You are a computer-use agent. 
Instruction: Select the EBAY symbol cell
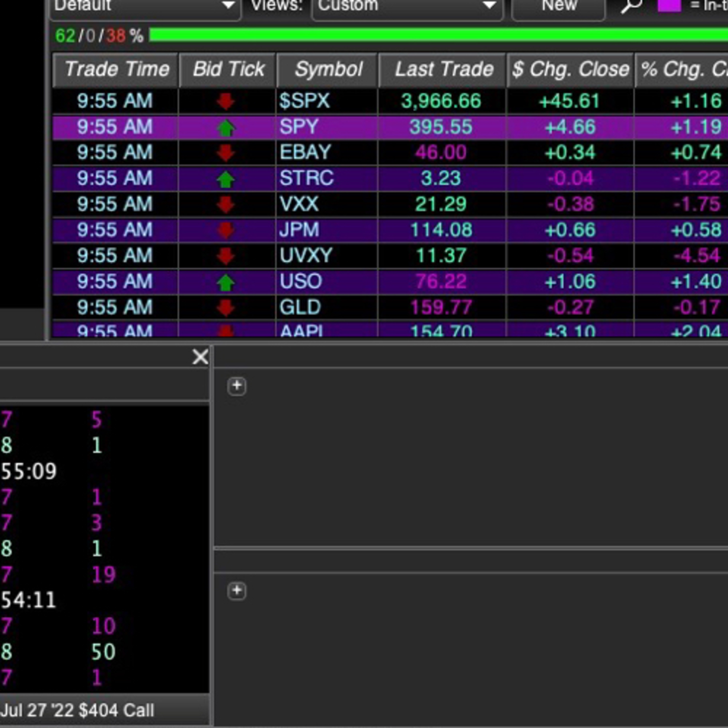327,153
